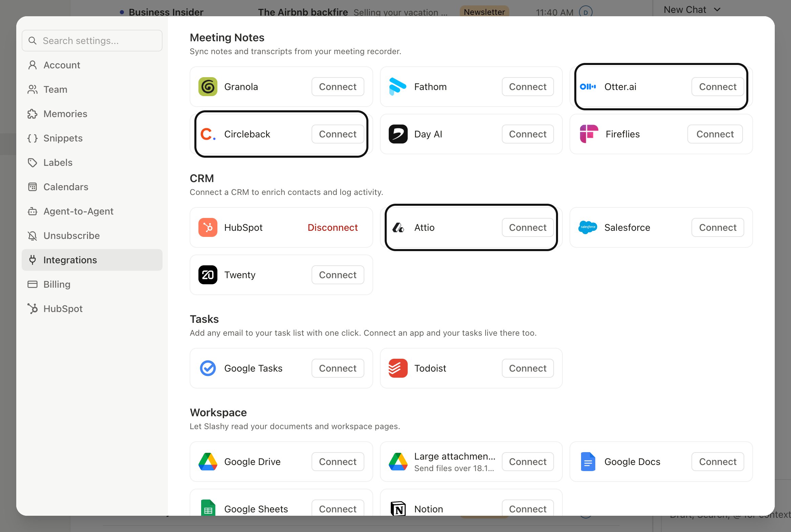Screen dimensions: 791x532
Task: Disconnect the HubSpot integration
Action: pos(333,228)
